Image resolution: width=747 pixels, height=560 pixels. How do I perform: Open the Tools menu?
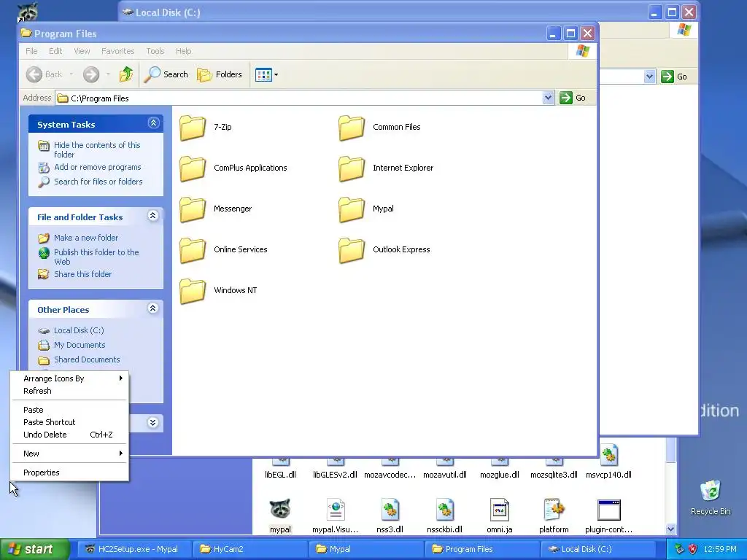coord(155,51)
